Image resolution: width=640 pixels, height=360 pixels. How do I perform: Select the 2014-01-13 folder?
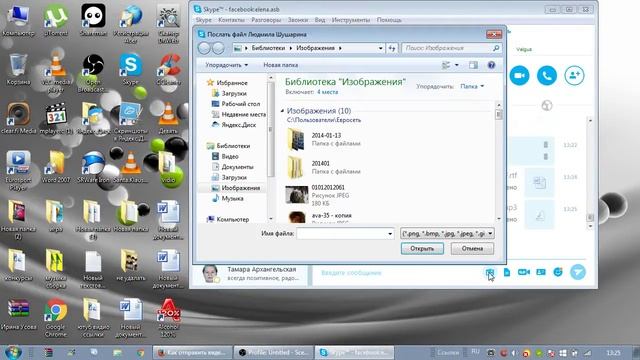point(323,139)
